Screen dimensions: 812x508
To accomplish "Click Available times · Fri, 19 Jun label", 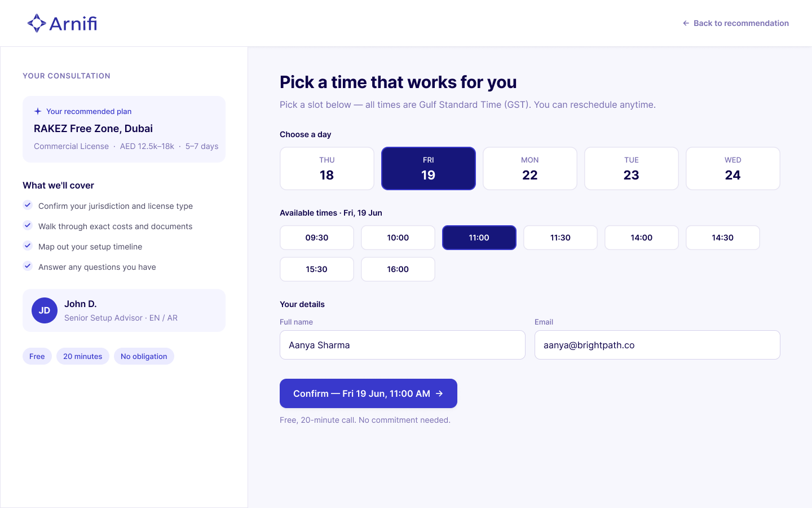I will coord(331,213).
